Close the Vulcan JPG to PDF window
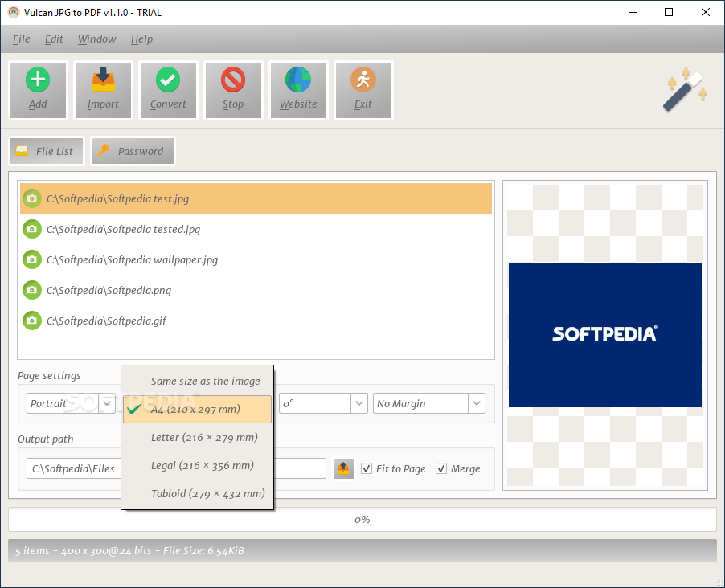This screenshot has height=588, width=725. point(706,13)
